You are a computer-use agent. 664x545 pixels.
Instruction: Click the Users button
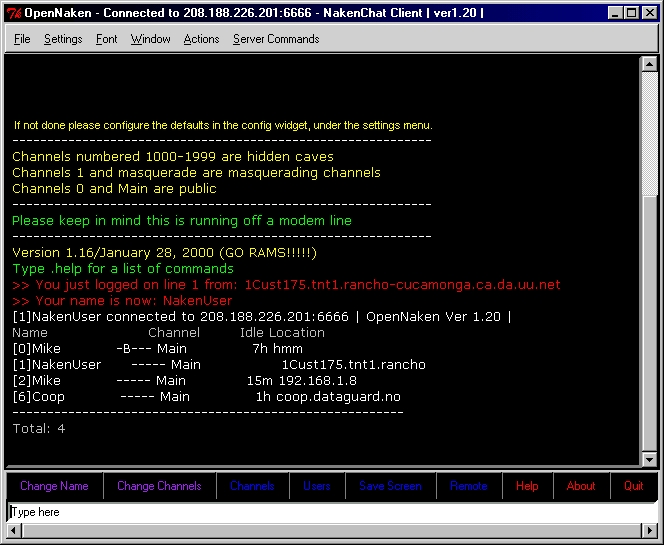click(317, 486)
